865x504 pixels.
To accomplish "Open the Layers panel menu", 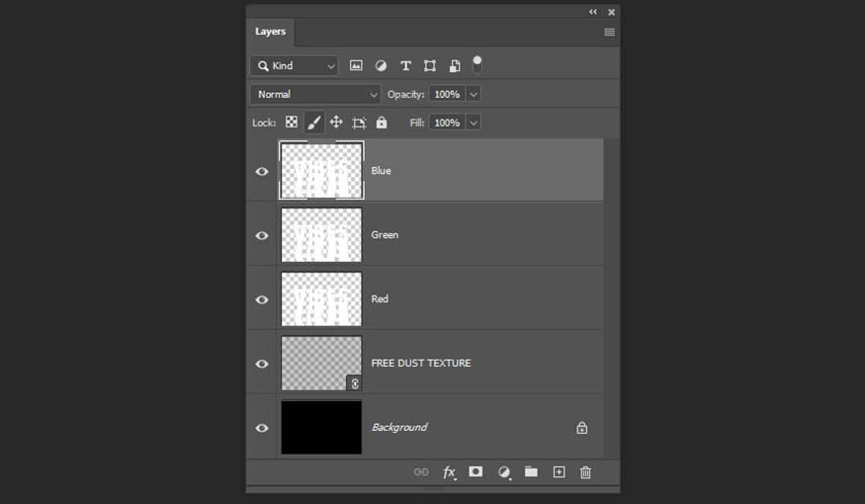I will pyautogui.click(x=610, y=32).
